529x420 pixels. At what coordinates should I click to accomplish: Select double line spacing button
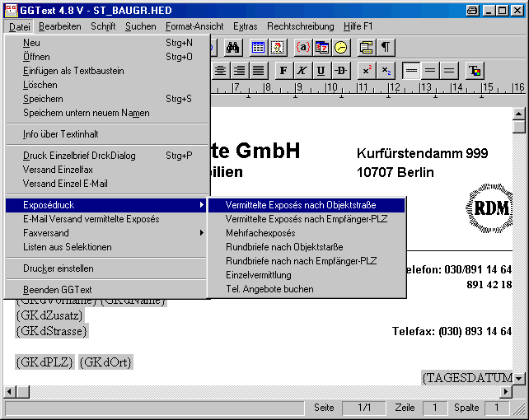449,71
